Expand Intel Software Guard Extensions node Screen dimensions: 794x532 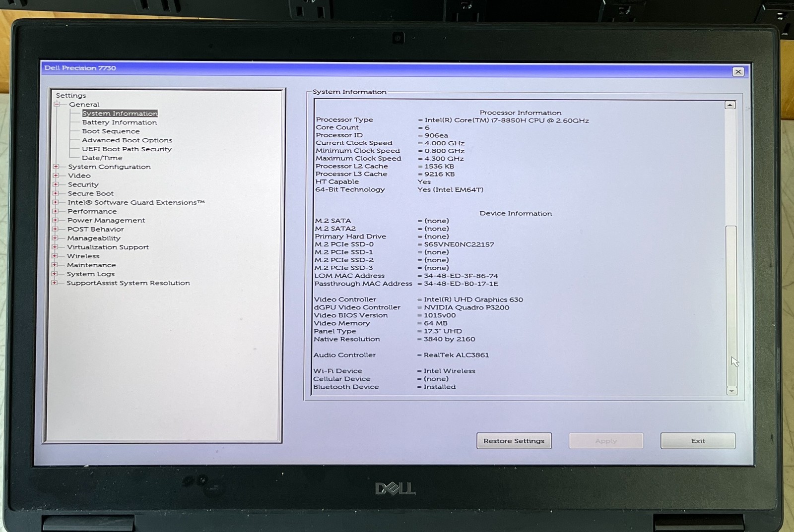click(x=56, y=202)
